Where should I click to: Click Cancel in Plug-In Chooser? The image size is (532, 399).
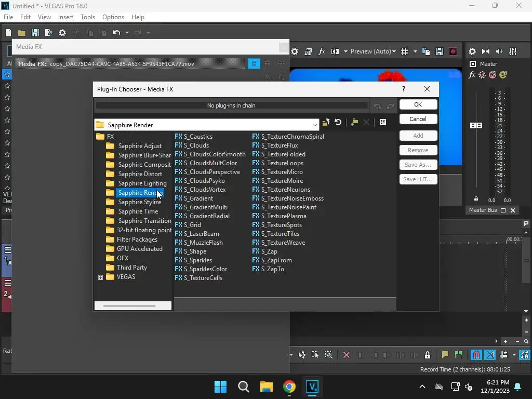[x=418, y=119]
